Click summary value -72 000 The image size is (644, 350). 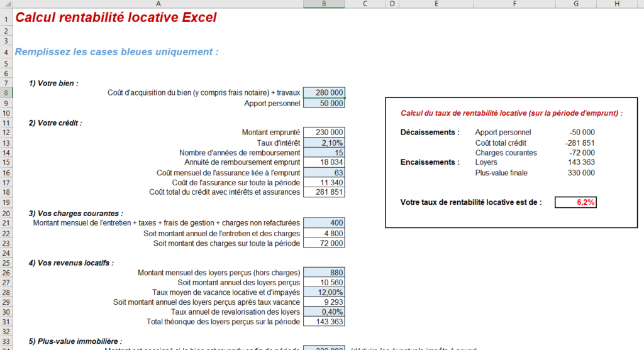coord(582,153)
